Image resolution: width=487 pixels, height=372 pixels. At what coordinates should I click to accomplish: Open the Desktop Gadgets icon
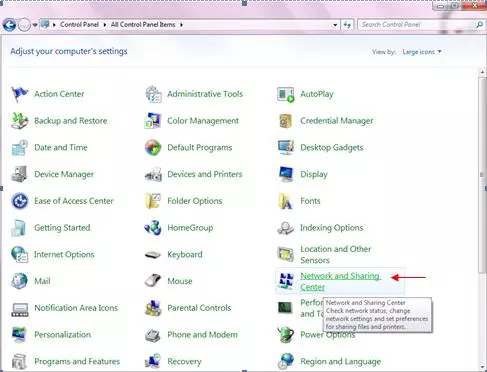(286, 147)
